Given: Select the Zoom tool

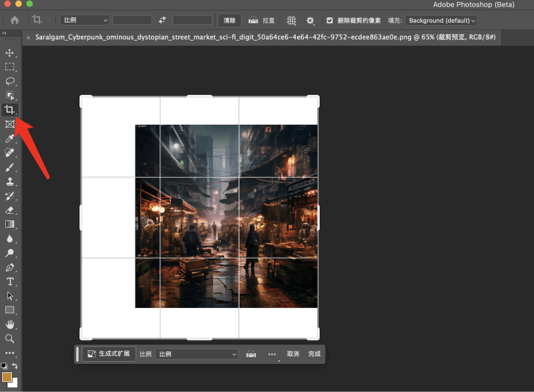Looking at the screenshot, I should pos(9,338).
